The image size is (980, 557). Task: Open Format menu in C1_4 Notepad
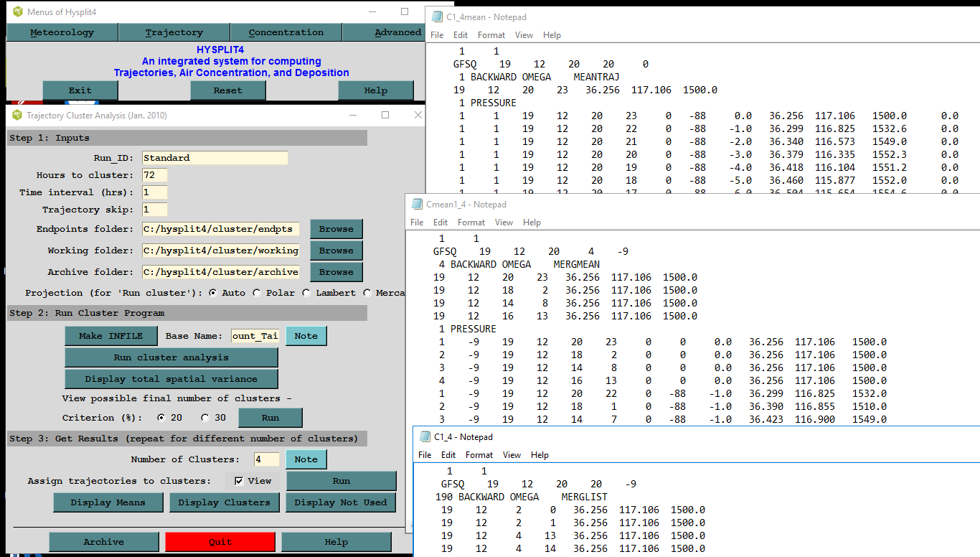(x=479, y=455)
